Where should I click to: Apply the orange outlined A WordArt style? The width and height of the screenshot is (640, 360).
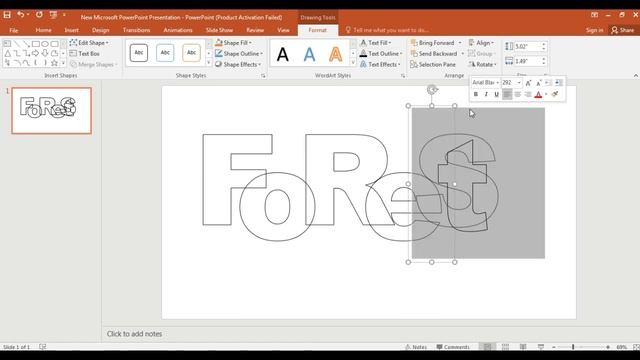(336, 54)
